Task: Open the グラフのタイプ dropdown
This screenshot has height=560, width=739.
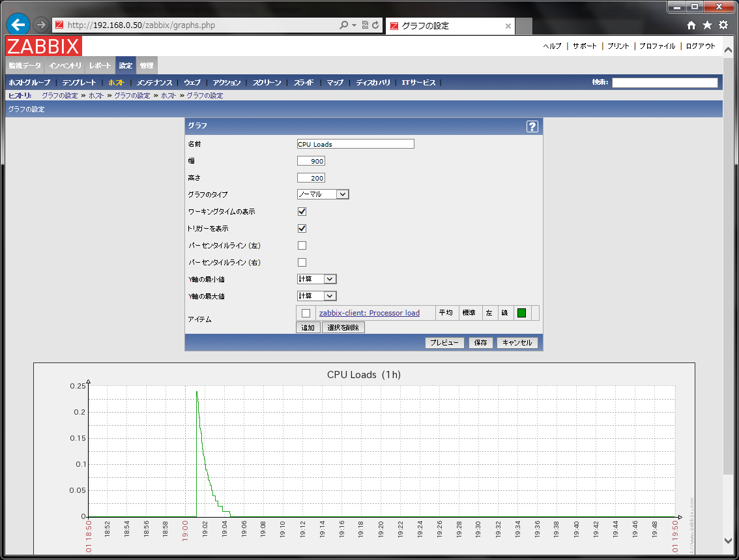Action: coord(323,194)
